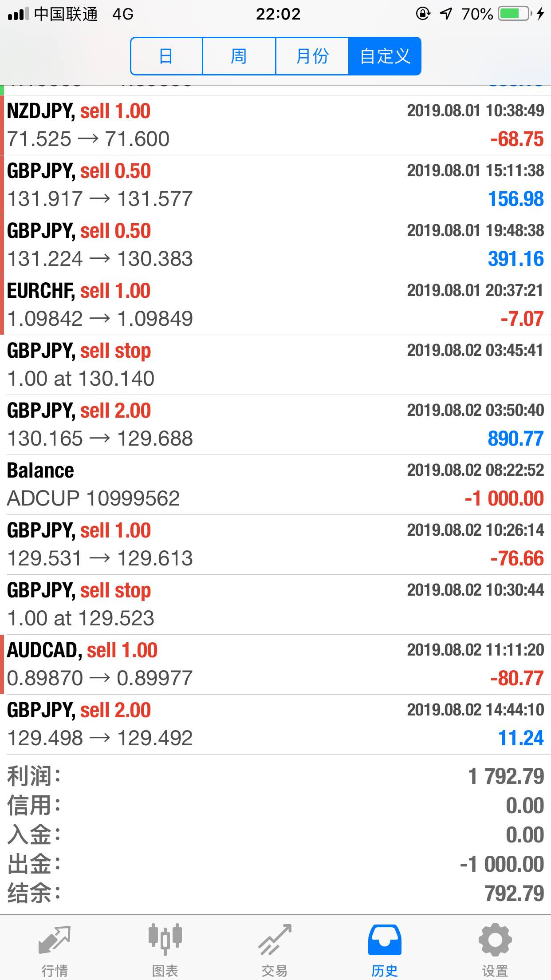
Task: Tap the 利润 profit summary row
Action: [x=275, y=776]
